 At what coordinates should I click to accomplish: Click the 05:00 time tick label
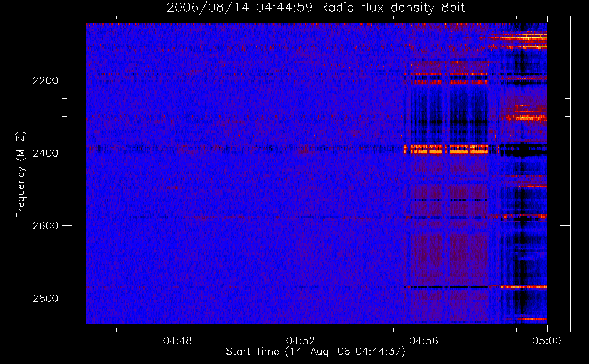(x=547, y=341)
